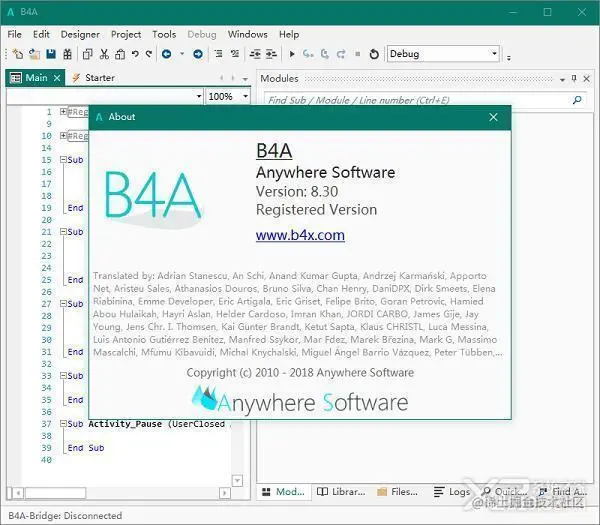Open the document tabs list dropdown arrow
Image resolution: width=600 pixels, height=525 pixels.
tap(245, 79)
